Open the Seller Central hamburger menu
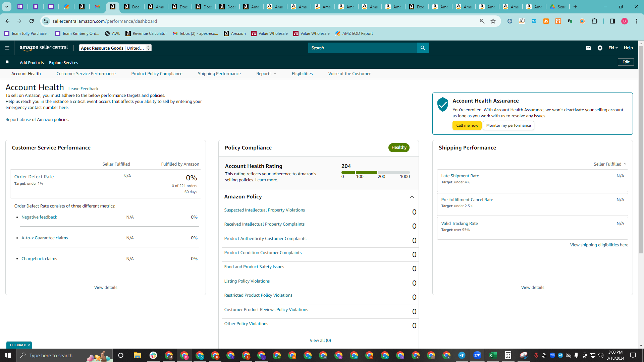The image size is (644, 362). tap(7, 48)
